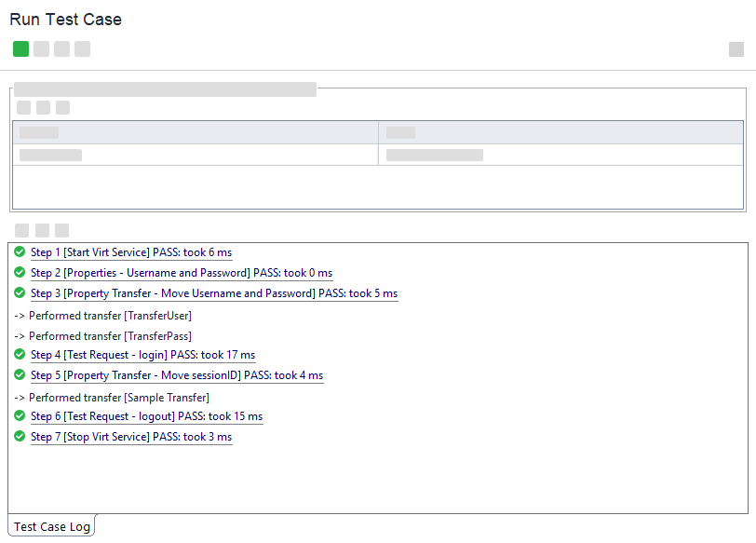Click the green Run test case button
Screen dimensions: 756x543
pos(20,49)
